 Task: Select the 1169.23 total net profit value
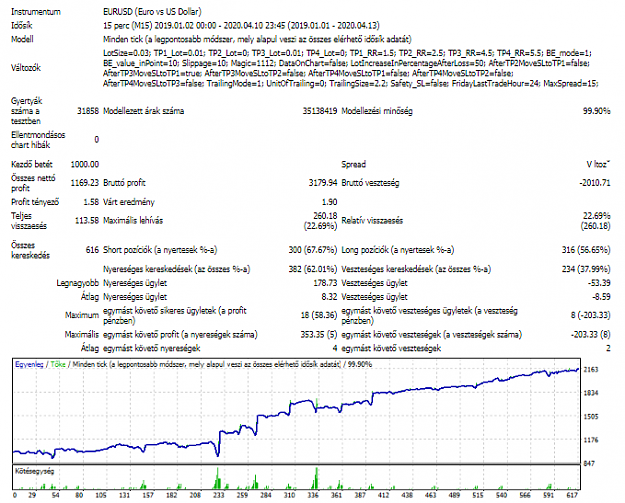click(x=85, y=183)
